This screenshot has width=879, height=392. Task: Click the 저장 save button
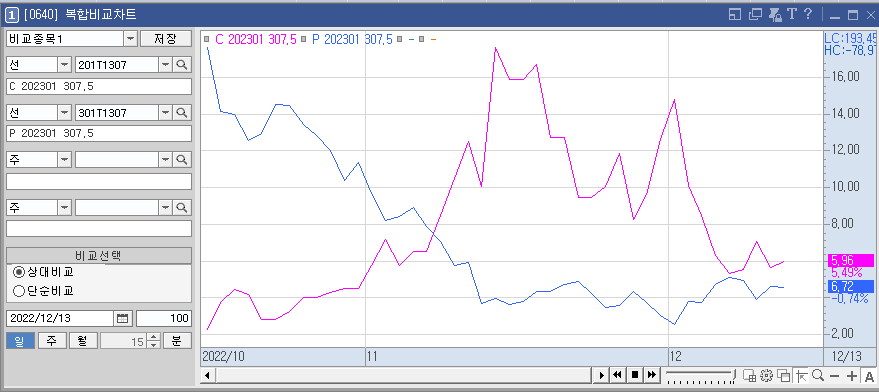click(x=165, y=39)
